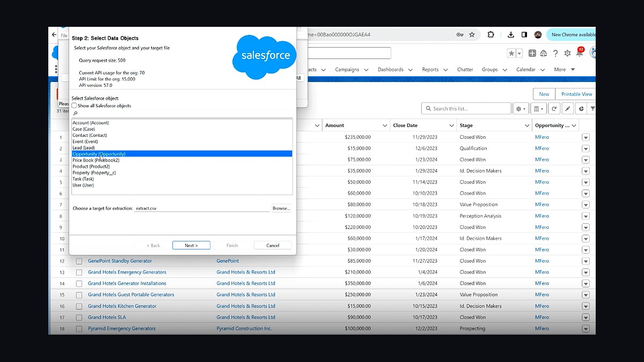Click the search icon in Search this list
The height and width of the screenshot is (362, 644).
point(428,108)
